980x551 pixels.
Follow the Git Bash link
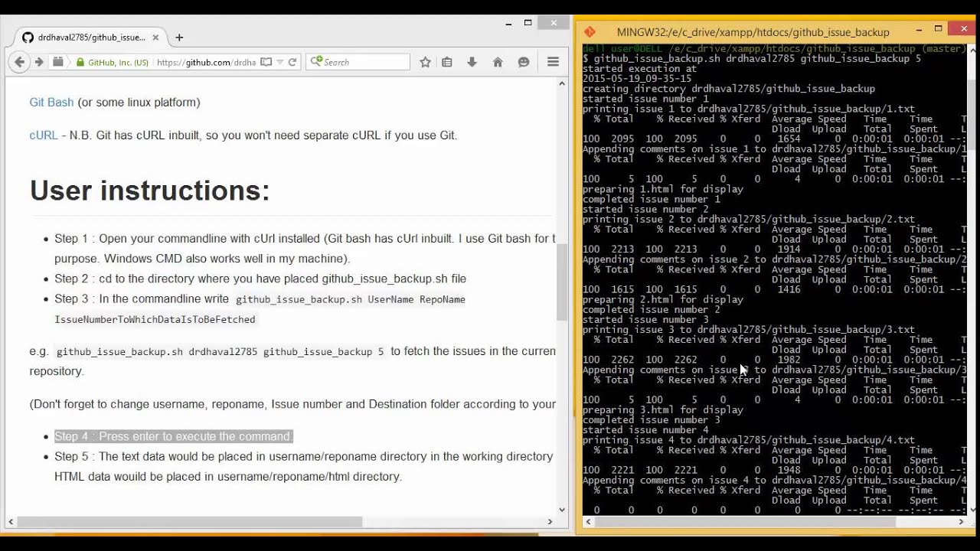pos(51,102)
